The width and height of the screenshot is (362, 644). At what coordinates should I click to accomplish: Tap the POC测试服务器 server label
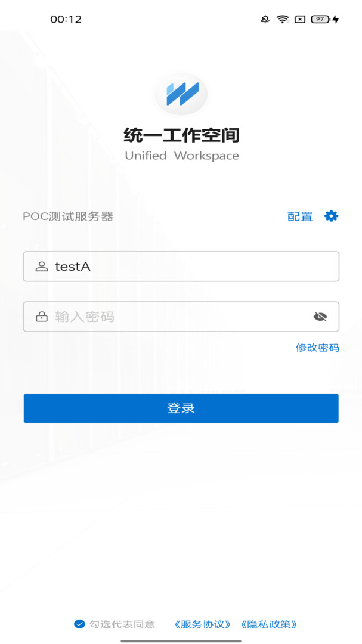click(x=68, y=216)
